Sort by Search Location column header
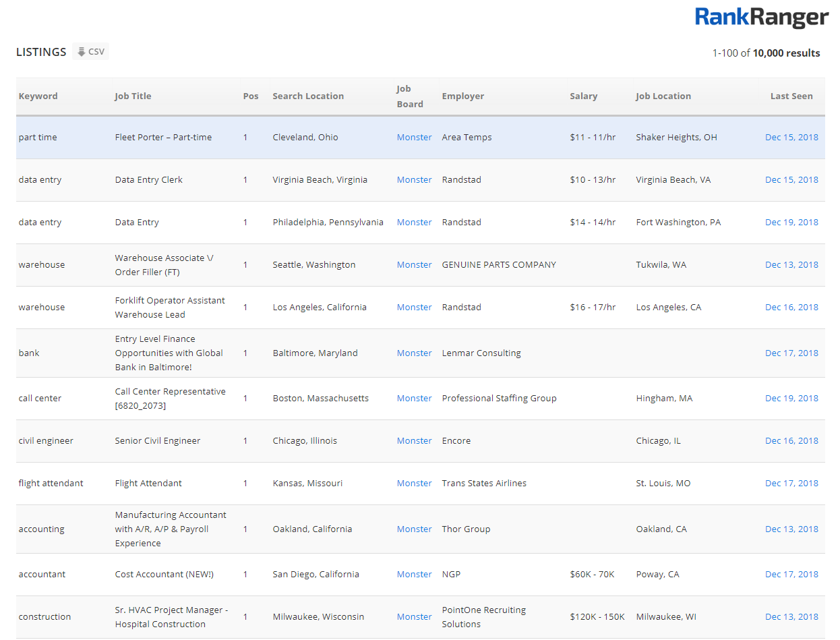 308,96
